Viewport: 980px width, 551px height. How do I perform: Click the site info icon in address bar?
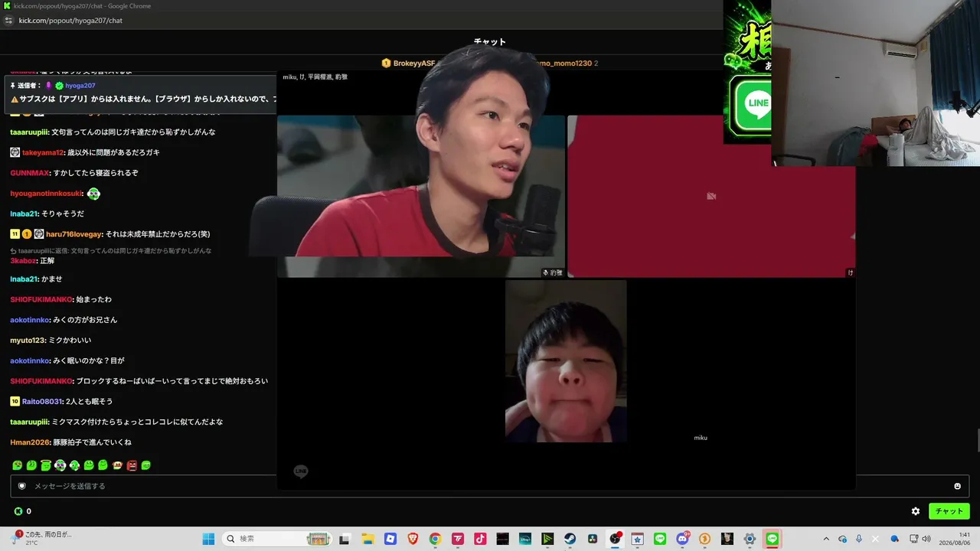[8, 21]
